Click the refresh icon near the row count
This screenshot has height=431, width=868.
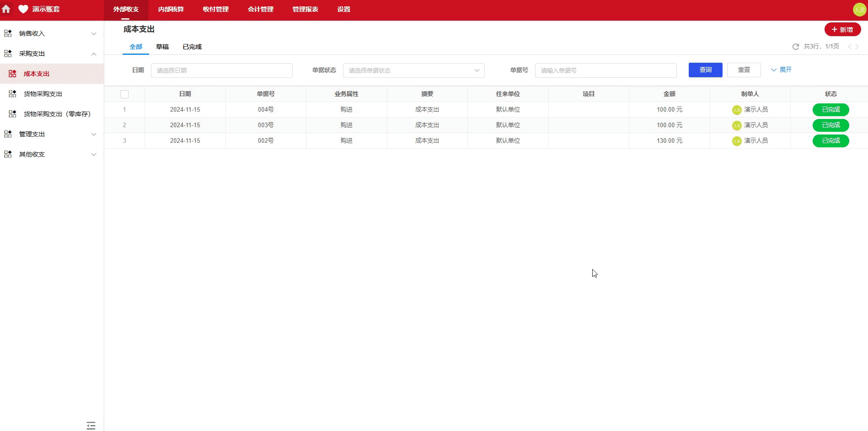pyautogui.click(x=795, y=46)
